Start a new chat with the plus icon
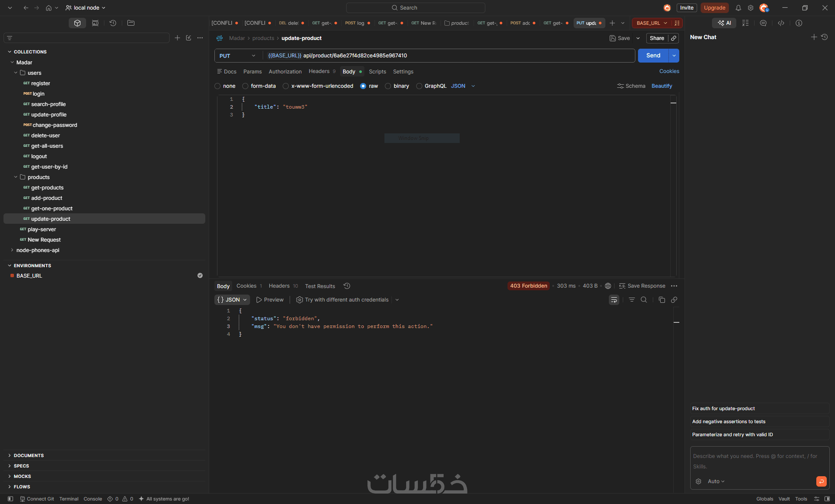The image size is (835, 504). click(814, 37)
